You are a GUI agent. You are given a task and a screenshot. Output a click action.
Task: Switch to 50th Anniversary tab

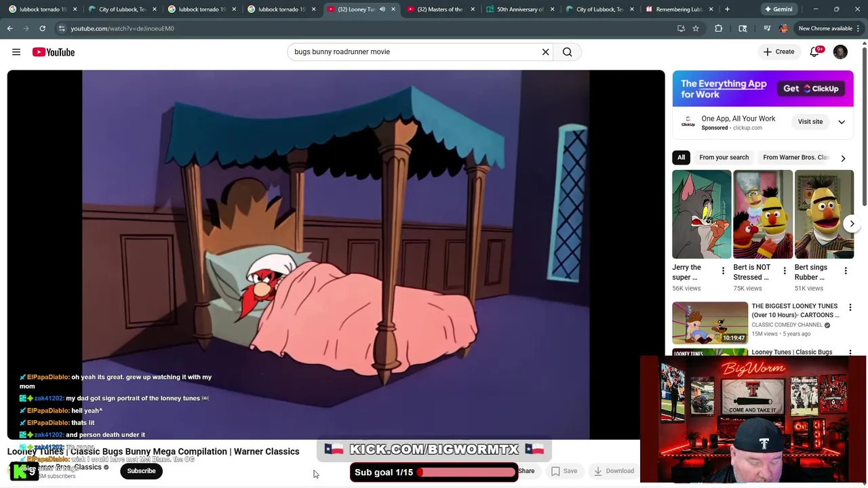coord(519,9)
